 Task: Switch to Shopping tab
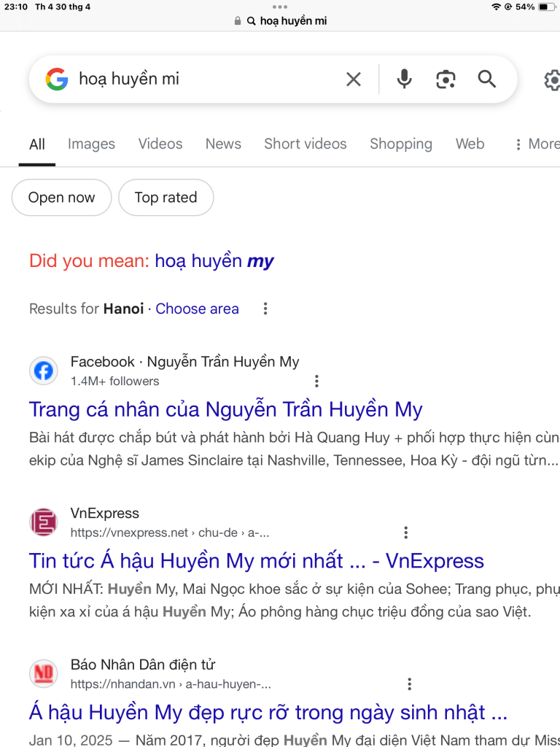tap(401, 144)
